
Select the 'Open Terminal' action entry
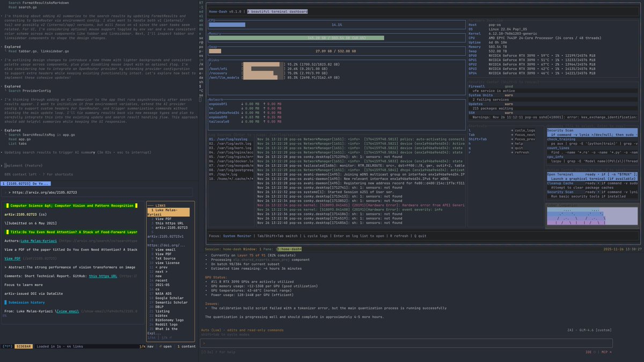pyautogui.click(x=592, y=176)
